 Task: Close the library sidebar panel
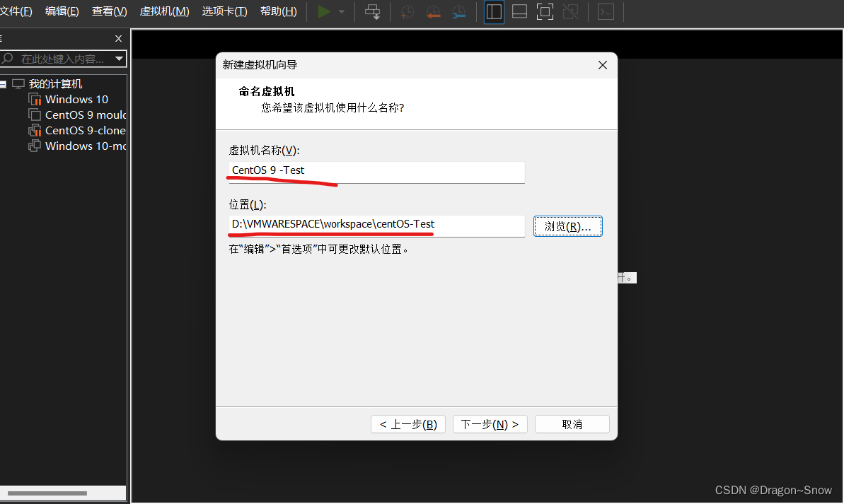[118, 39]
